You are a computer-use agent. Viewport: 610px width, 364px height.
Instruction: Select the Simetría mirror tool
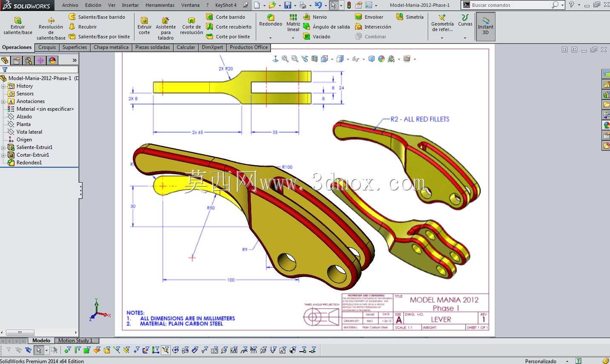[410, 17]
